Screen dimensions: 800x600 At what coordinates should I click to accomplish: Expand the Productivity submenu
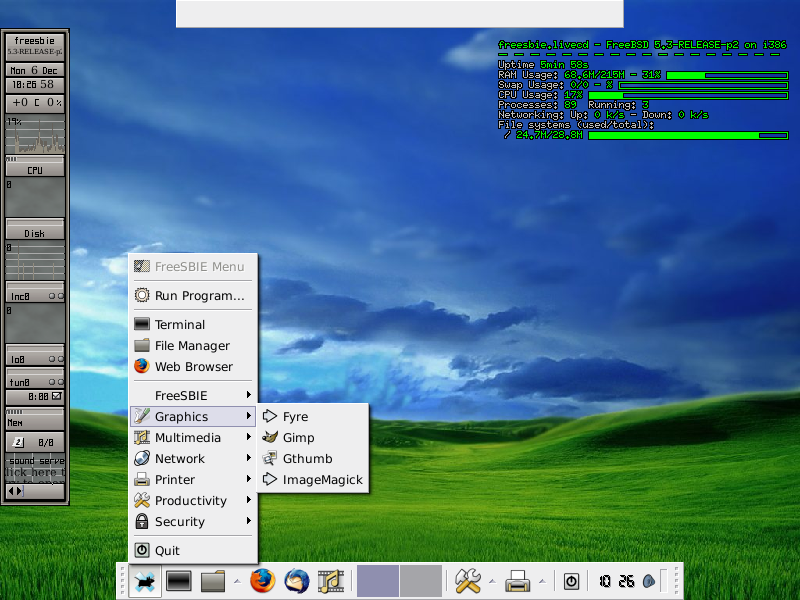point(193,500)
